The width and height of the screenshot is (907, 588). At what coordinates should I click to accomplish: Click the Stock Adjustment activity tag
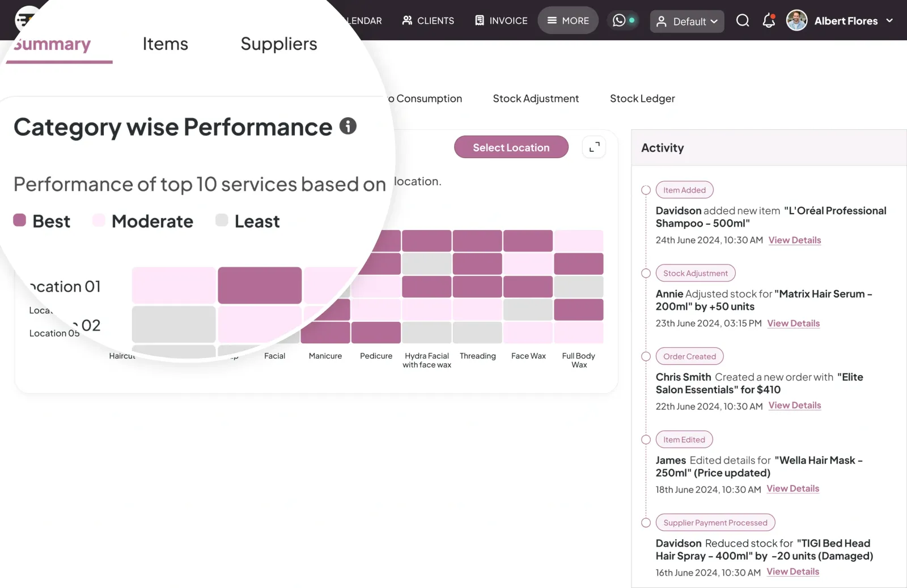click(x=696, y=274)
